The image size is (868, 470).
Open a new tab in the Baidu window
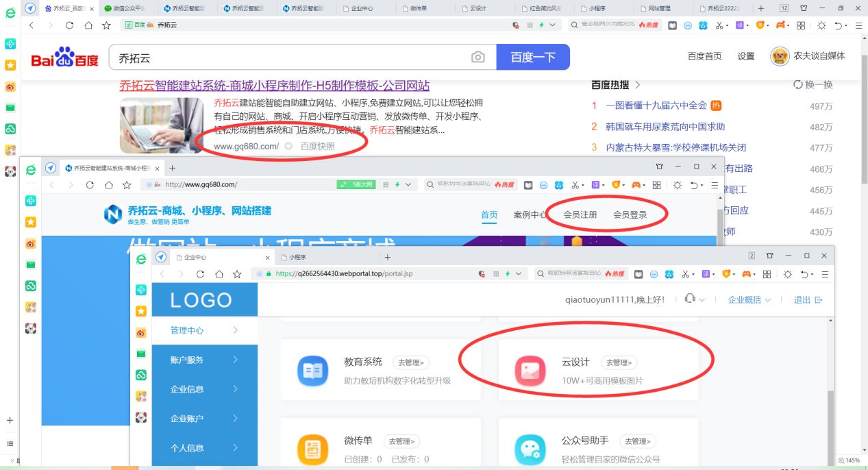coord(761,8)
